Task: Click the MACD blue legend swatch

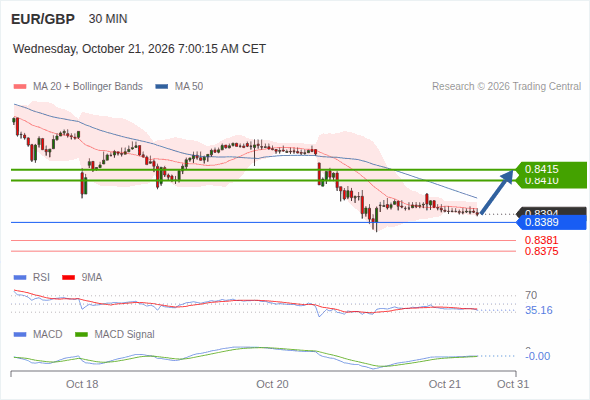Action: (x=20, y=335)
